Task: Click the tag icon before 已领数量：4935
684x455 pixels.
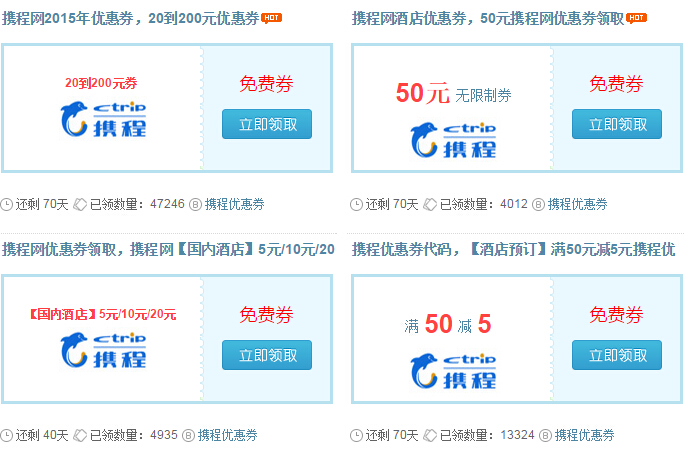Action: [x=80, y=435]
